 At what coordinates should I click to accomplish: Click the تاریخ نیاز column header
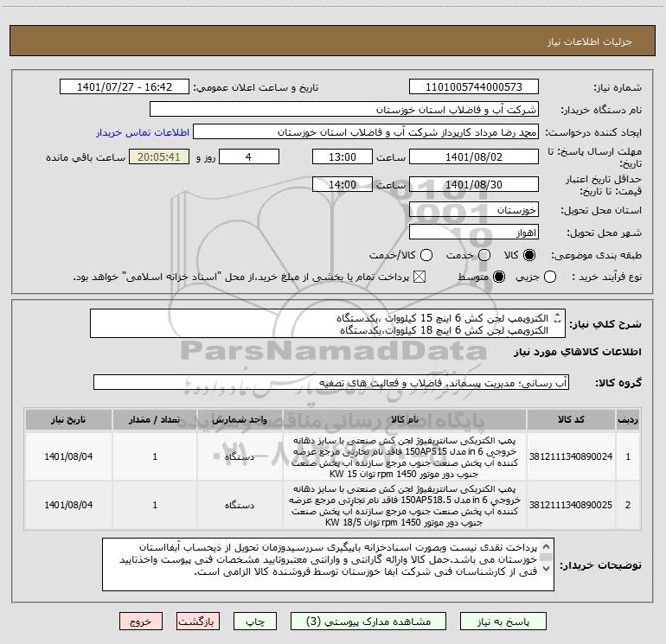coord(68,419)
